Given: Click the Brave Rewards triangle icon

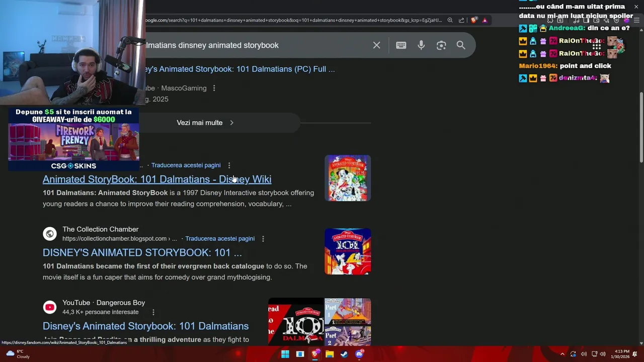Looking at the screenshot, I should click(485, 20).
